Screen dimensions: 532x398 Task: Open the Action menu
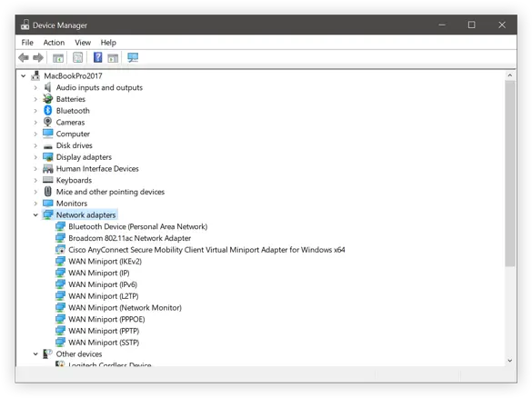coord(54,43)
